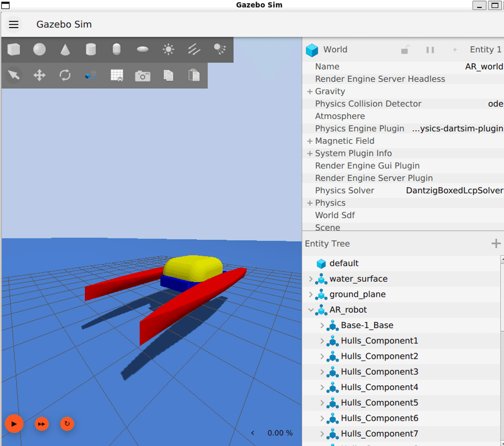504x446 pixels.
Task: Insert a cone shape
Action: point(65,49)
